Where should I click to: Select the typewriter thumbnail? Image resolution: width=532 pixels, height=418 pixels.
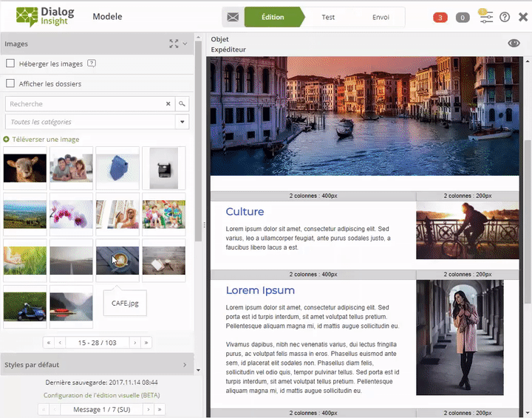pos(164,168)
